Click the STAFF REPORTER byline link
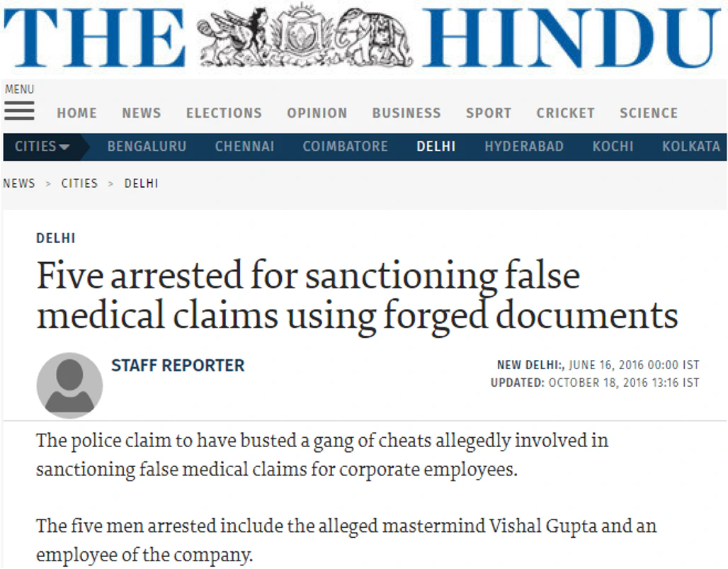Screen dimensions: 728x569 coord(177,365)
